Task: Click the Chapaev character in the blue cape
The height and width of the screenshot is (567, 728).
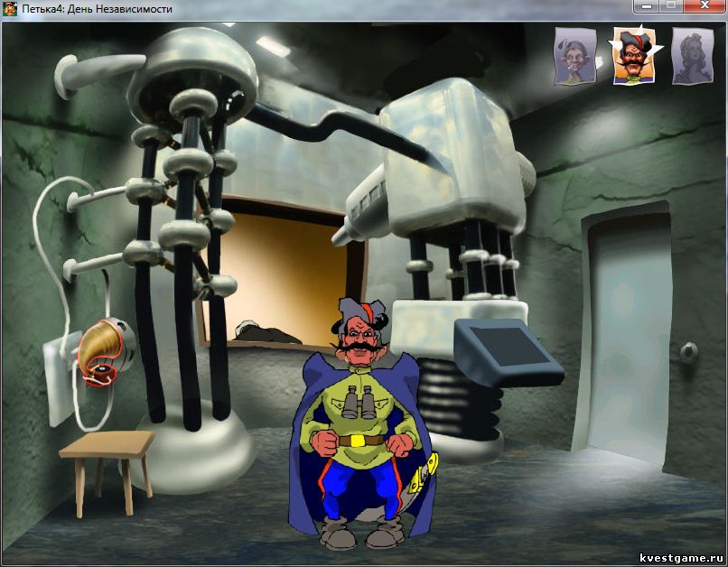Action: [x=361, y=423]
